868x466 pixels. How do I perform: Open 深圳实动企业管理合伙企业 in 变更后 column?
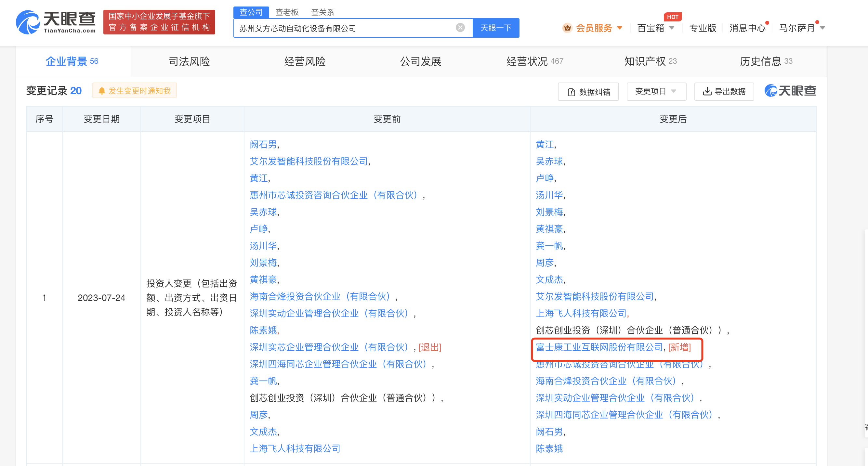[615, 398]
